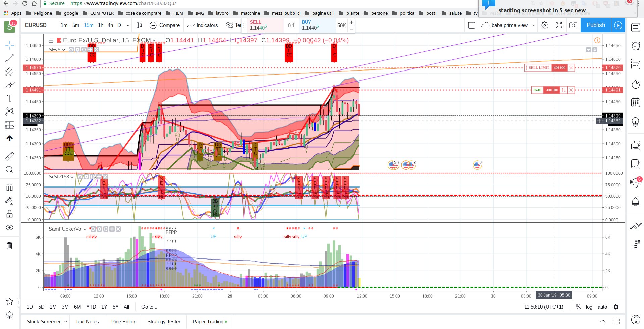Collapse main pane with gray down arrow

589,50
